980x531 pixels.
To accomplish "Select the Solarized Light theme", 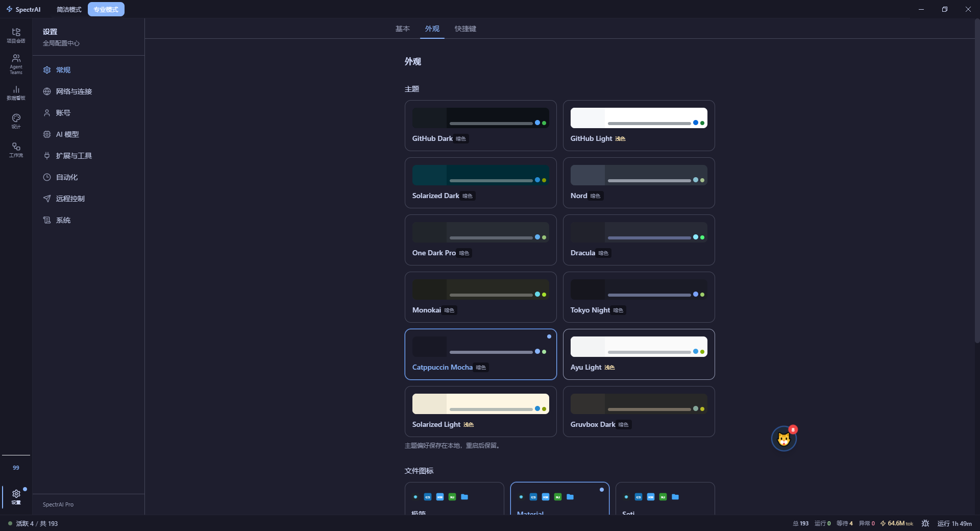I will pos(481,412).
